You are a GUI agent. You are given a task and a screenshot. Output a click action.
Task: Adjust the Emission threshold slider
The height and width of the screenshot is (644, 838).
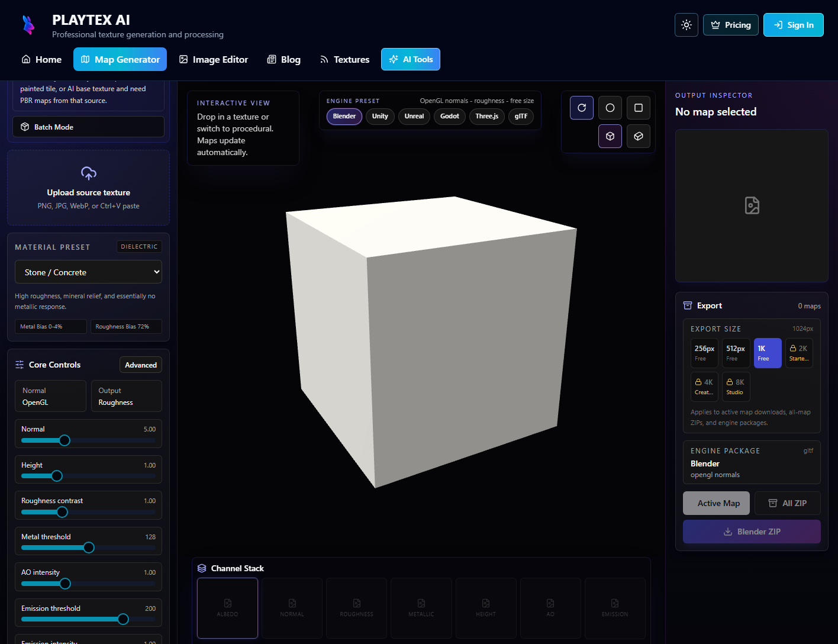click(88, 619)
